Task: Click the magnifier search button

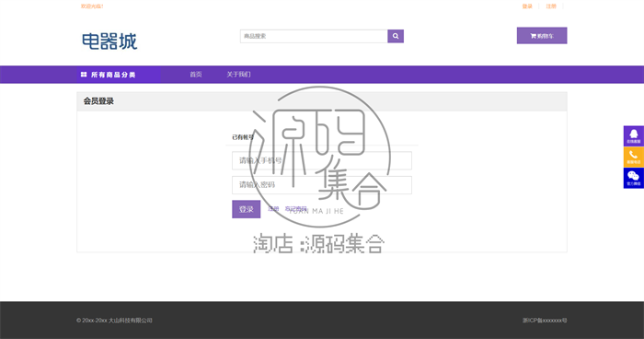Action: pyautogui.click(x=396, y=36)
